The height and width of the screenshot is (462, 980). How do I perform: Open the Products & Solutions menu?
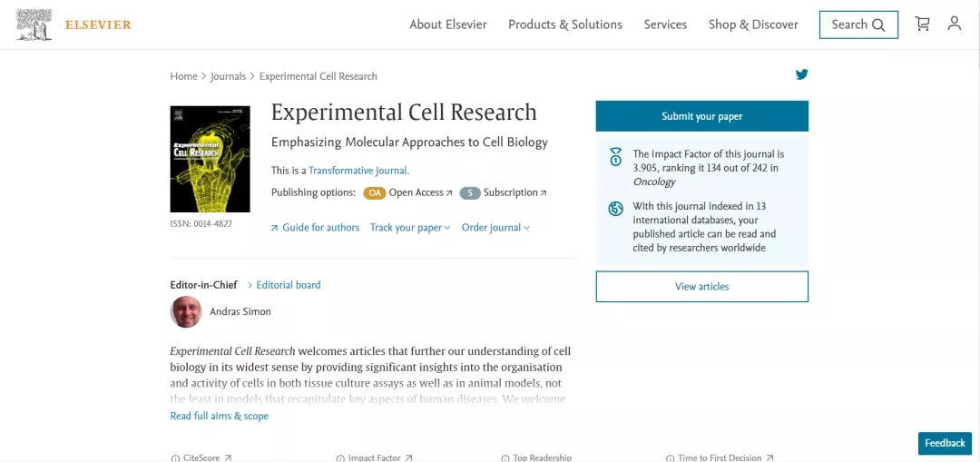(x=565, y=25)
